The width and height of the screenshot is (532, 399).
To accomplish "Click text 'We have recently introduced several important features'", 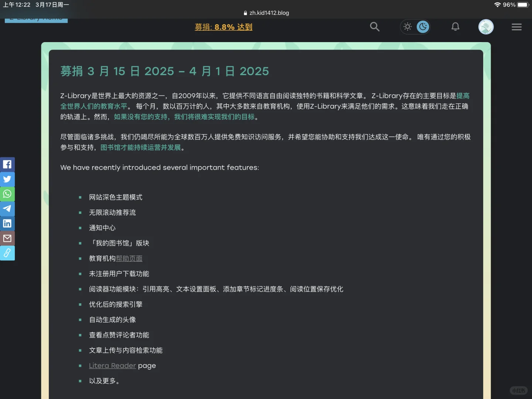I will [160, 167].
